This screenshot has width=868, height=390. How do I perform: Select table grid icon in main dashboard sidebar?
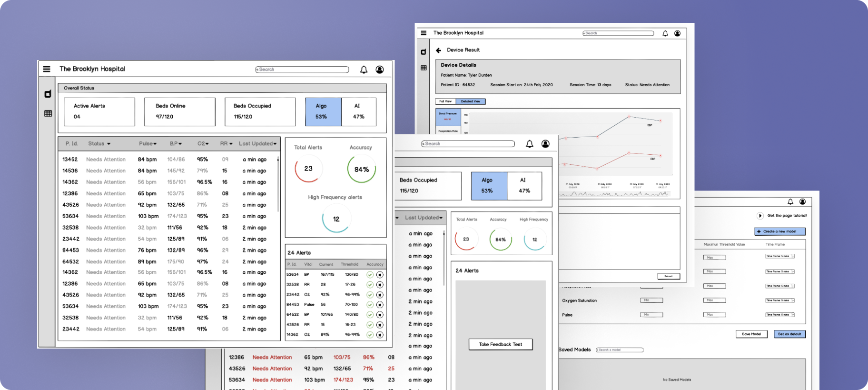(48, 113)
